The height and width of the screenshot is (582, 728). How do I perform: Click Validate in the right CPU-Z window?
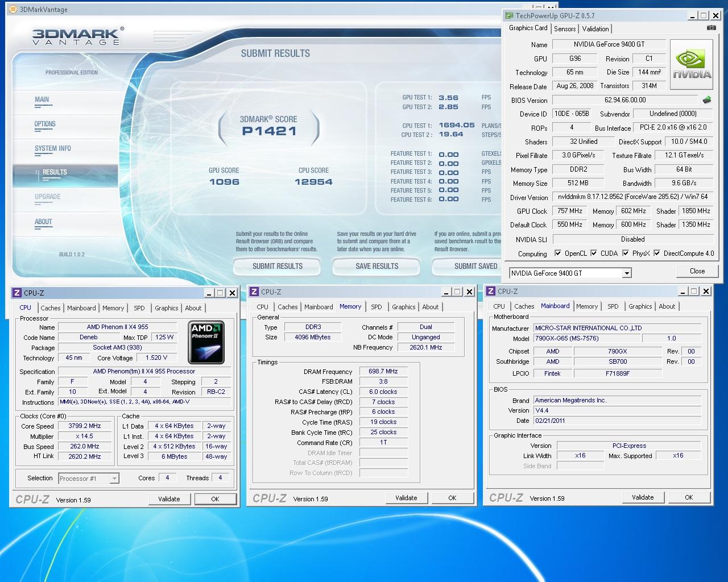pos(643,497)
